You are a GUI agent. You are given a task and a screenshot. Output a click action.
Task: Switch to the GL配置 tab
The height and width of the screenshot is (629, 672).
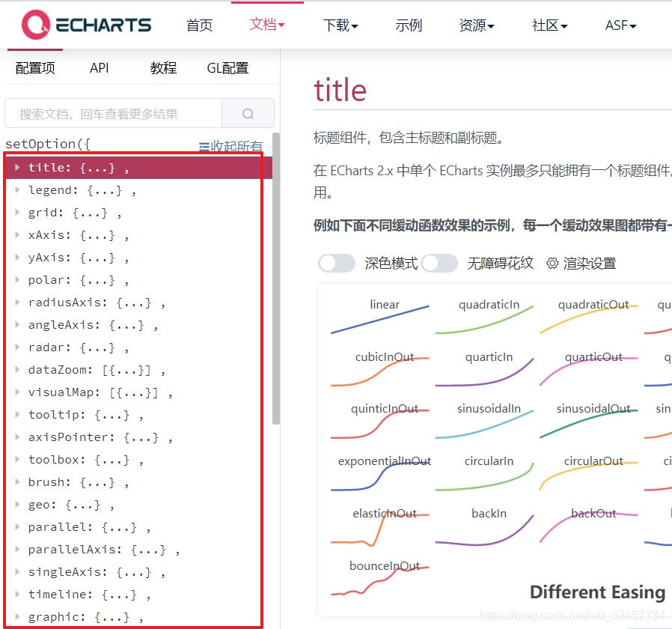click(227, 67)
